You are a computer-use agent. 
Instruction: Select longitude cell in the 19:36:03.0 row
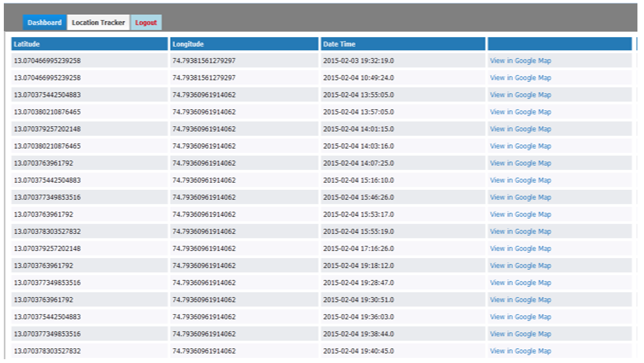pyautogui.click(x=204, y=317)
